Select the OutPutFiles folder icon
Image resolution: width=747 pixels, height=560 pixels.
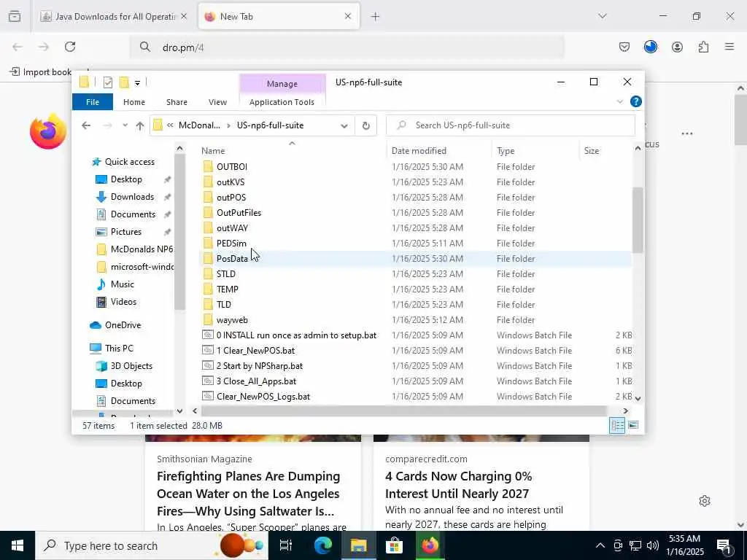click(208, 212)
